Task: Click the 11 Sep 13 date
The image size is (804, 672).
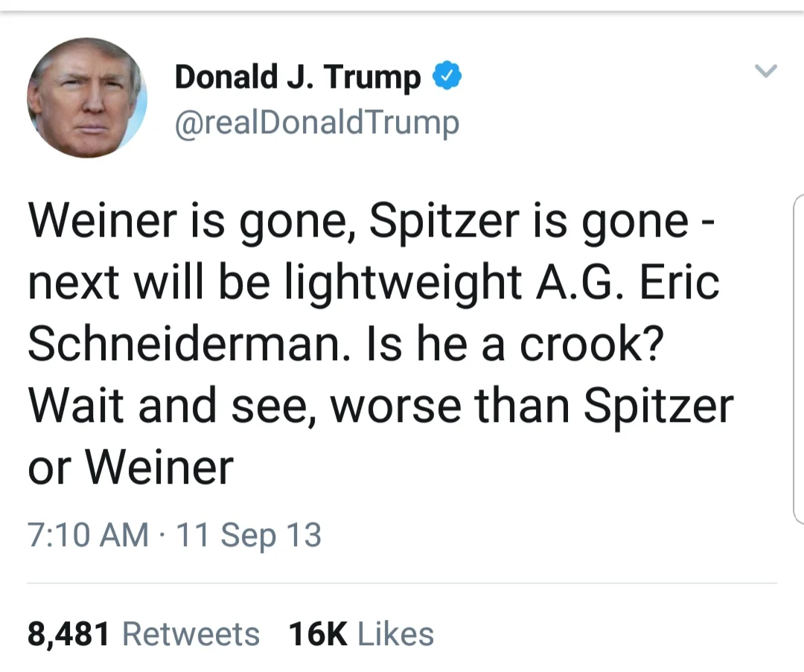Action: click(x=249, y=534)
